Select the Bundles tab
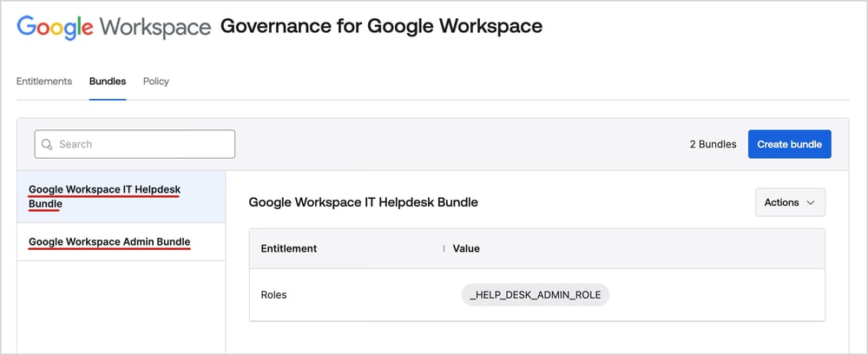The height and width of the screenshot is (355, 868). click(108, 82)
